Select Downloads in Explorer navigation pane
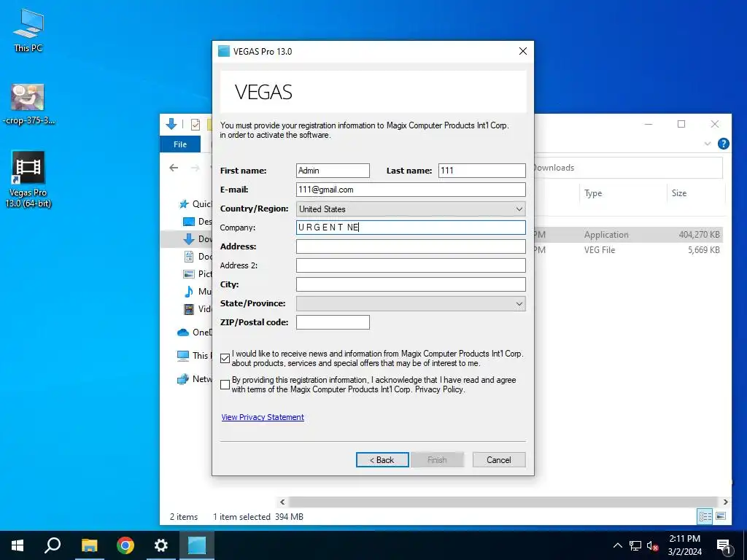The width and height of the screenshot is (747, 560). (x=197, y=239)
